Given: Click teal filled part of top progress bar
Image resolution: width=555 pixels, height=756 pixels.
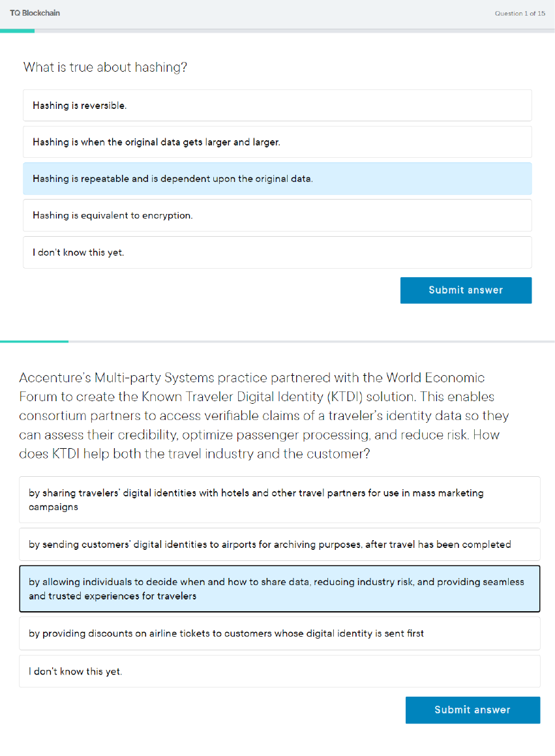Looking at the screenshot, I should [x=17, y=31].
